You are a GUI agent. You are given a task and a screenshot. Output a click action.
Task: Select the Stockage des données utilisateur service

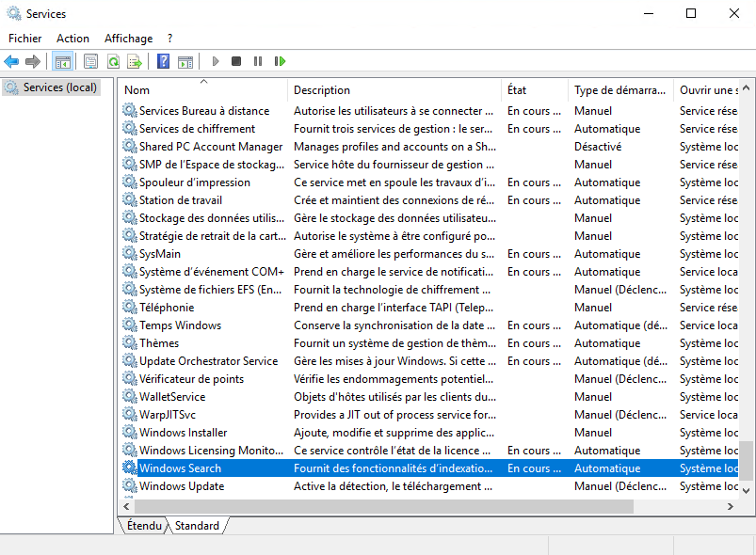[x=429, y=217]
